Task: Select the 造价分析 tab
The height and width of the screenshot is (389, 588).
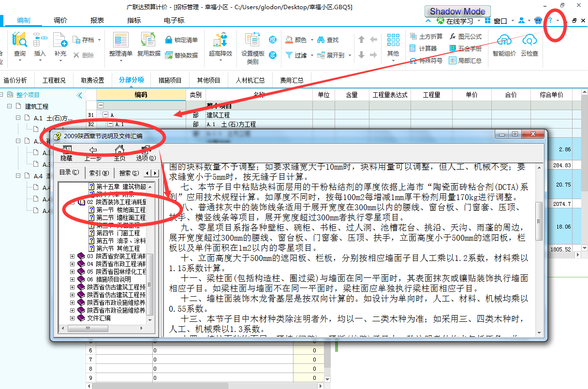Action: (x=15, y=80)
